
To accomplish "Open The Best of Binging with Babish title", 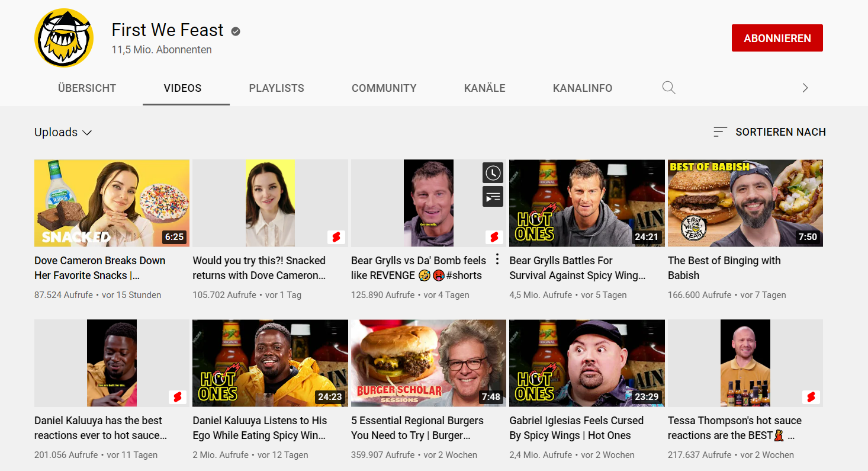I will click(x=724, y=268).
